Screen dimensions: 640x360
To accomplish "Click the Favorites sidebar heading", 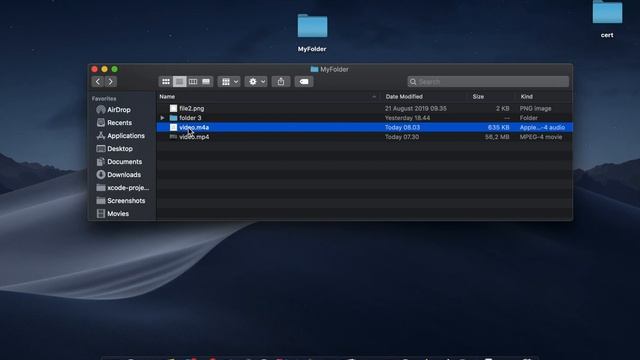I will coord(104,99).
